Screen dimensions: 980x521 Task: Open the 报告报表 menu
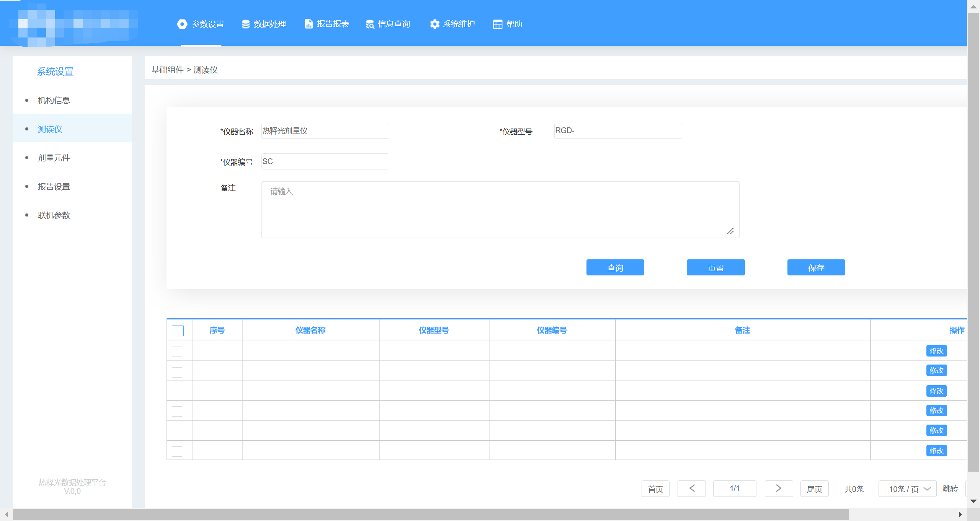point(327,24)
